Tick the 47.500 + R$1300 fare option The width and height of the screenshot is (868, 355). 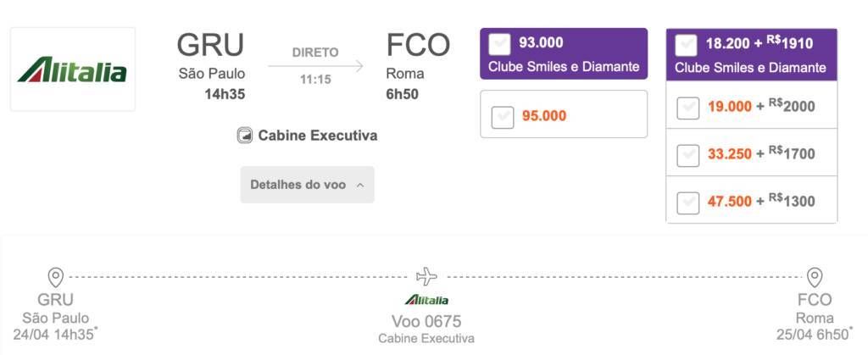(688, 203)
